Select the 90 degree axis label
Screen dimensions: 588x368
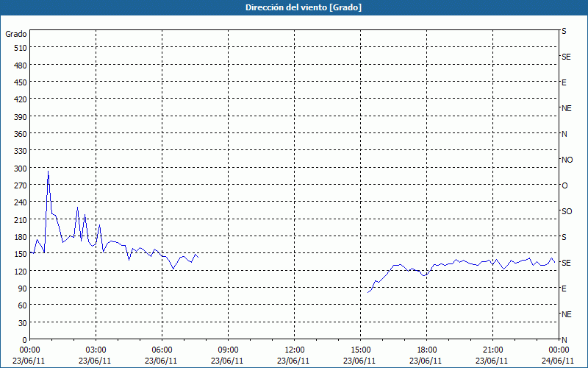click(x=23, y=289)
